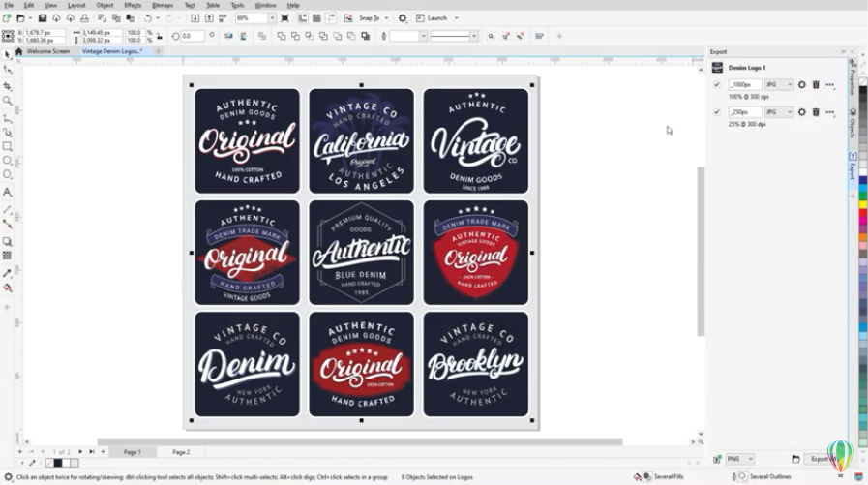Click the Export icon next to Import
868x485 pixels.
(x=209, y=18)
